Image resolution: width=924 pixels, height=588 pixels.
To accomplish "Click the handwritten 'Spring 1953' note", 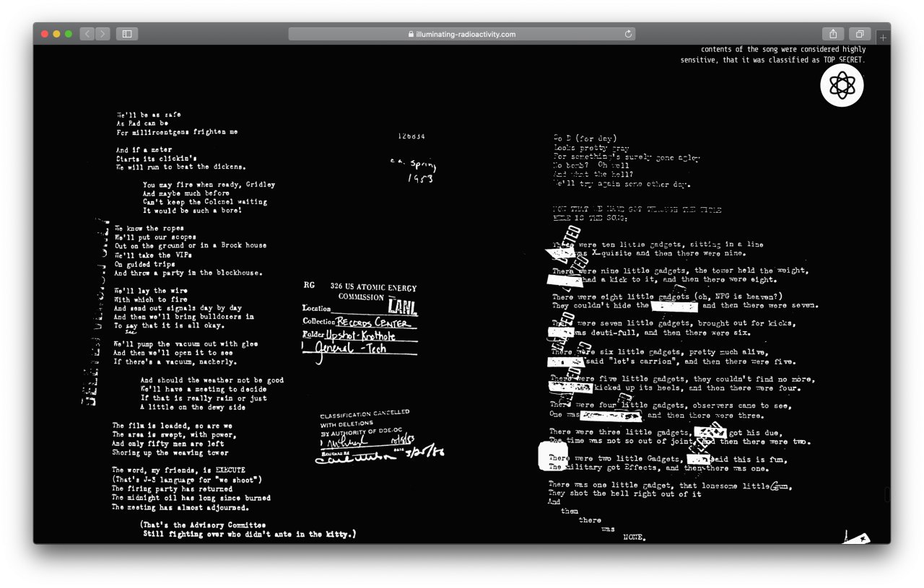I will 414,170.
